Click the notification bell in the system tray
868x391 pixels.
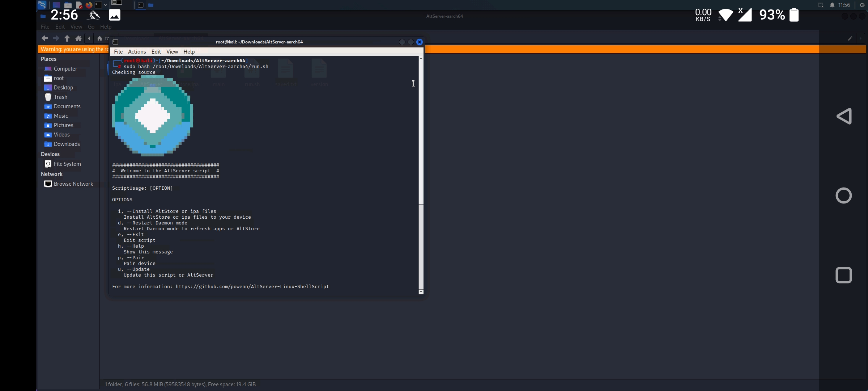pos(832,5)
